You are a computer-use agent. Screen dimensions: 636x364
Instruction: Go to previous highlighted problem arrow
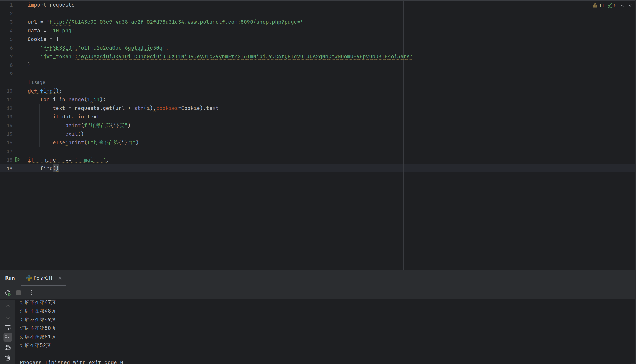622,5
